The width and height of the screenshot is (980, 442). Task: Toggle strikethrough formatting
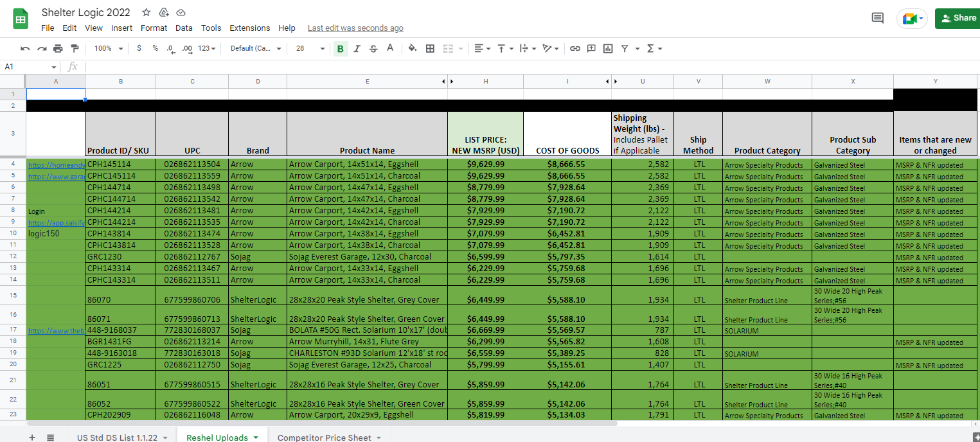click(x=373, y=48)
